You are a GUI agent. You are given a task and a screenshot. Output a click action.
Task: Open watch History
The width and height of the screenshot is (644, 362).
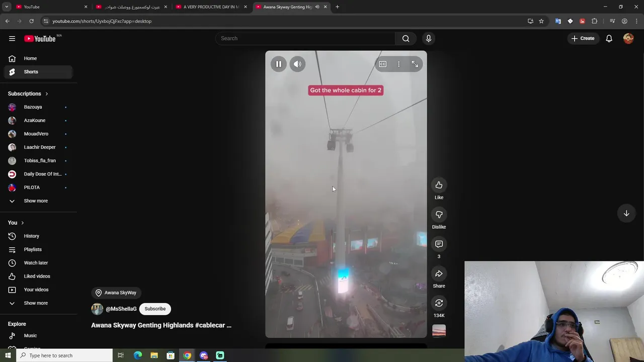tap(38, 236)
